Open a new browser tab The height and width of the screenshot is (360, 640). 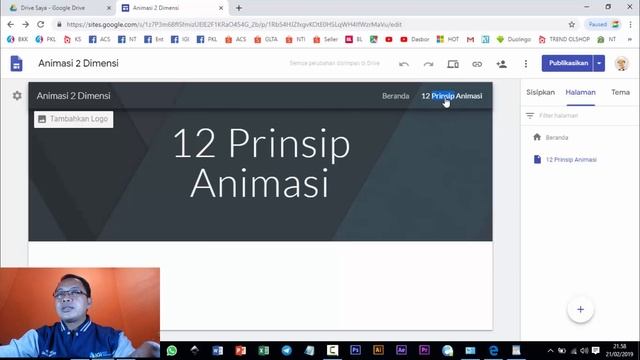(239, 8)
